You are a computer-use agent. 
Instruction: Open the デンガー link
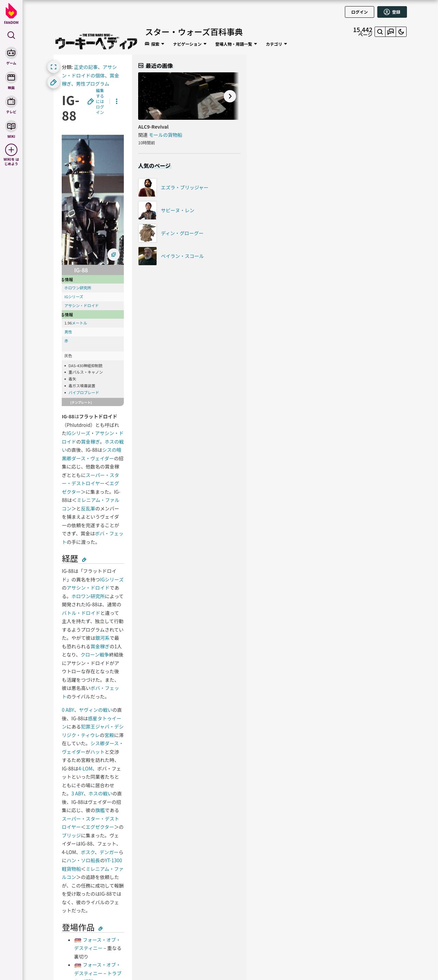(109, 852)
